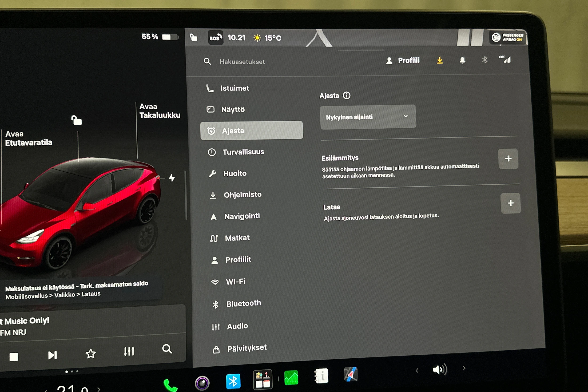This screenshot has width=588, height=392.
Task: Stop the radio playback
Action: (14, 357)
